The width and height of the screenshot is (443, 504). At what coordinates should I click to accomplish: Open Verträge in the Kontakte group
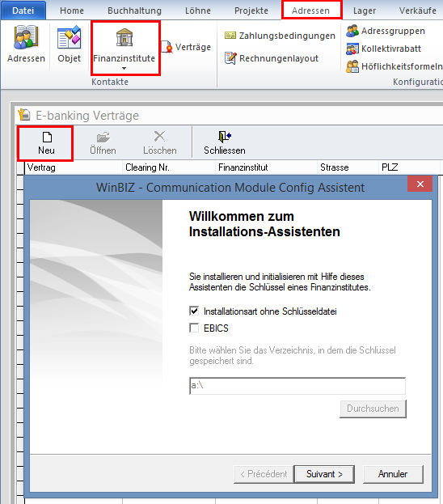pos(186,47)
